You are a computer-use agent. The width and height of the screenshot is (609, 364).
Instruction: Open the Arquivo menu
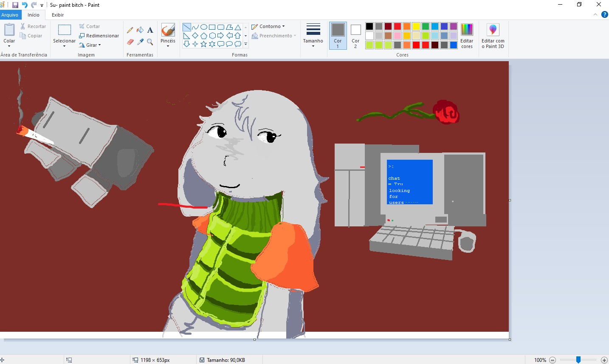click(10, 14)
